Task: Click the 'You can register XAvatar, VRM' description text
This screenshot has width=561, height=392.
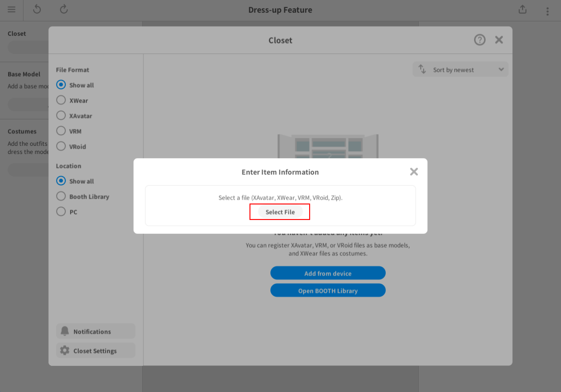Action: 328,249
